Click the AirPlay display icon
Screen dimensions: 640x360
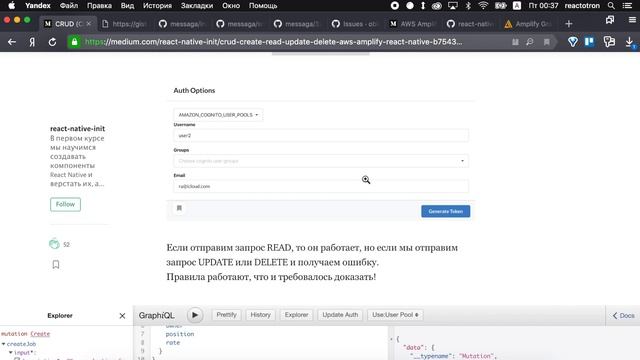(x=453, y=6)
